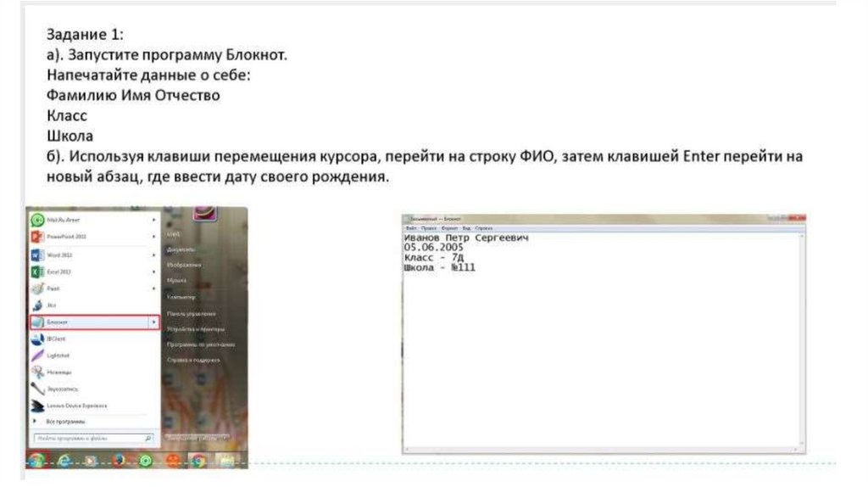
Task: Click the Завершение работы shutdown button
Action: pyautogui.click(x=195, y=438)
